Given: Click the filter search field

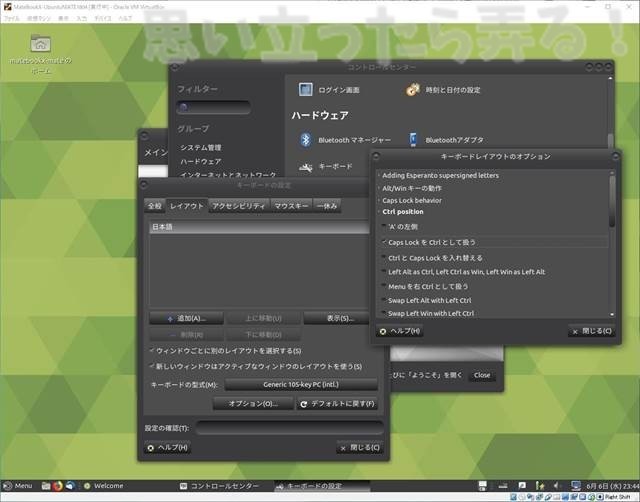Looking at the screenshot, I should (213, 107).
